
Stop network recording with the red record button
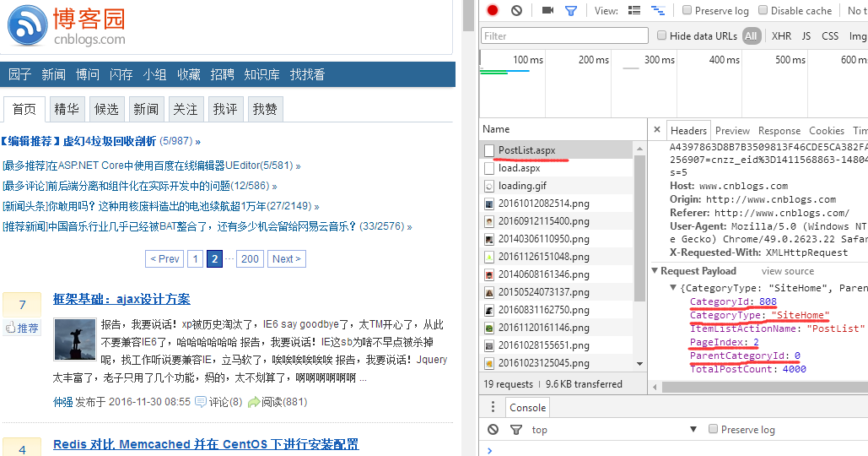click(x=492, y=10)
